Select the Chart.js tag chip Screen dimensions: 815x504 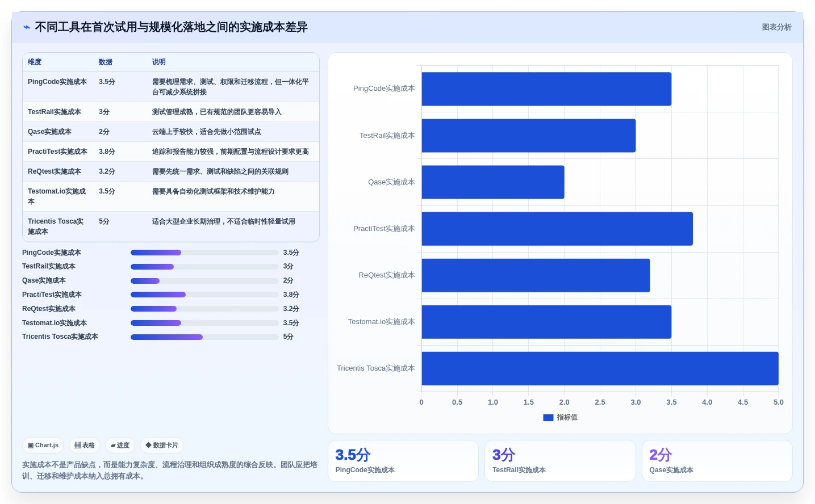coord(43,446)
